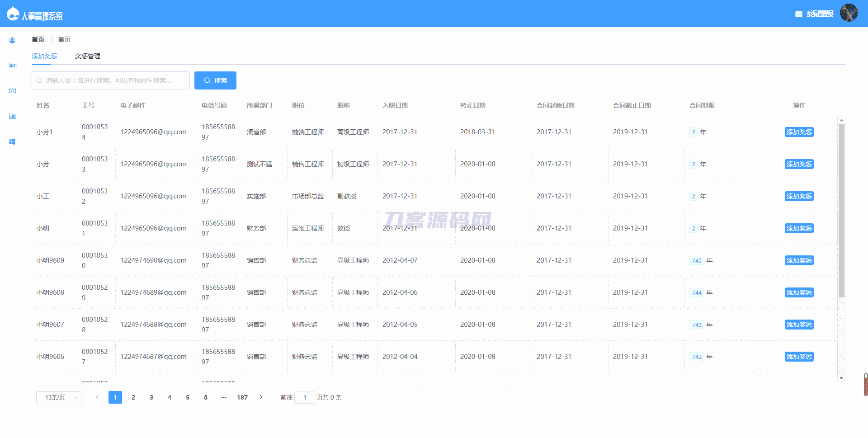Select the department cell 实施部
The width and height of the screenshot is (868, 438).
[x=256, y=196]
